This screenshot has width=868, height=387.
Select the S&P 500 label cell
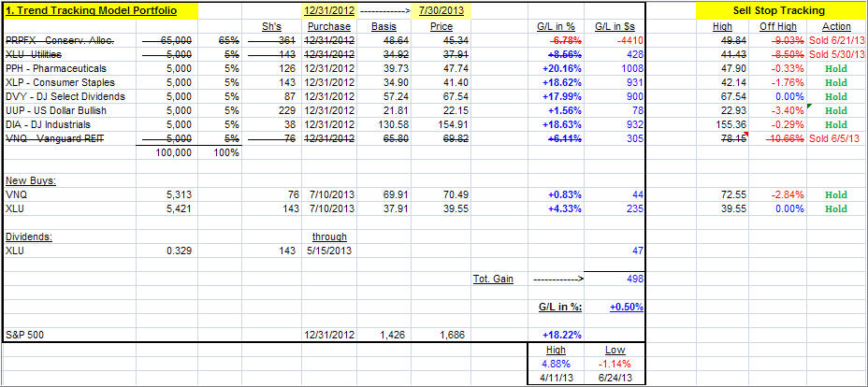click(x=70, y=335)
